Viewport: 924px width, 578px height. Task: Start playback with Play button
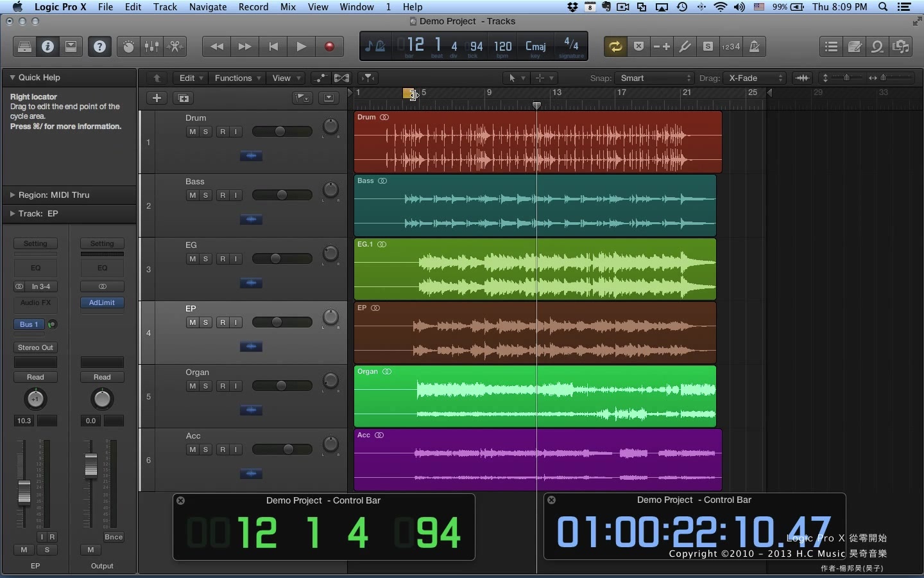[301, 46]
